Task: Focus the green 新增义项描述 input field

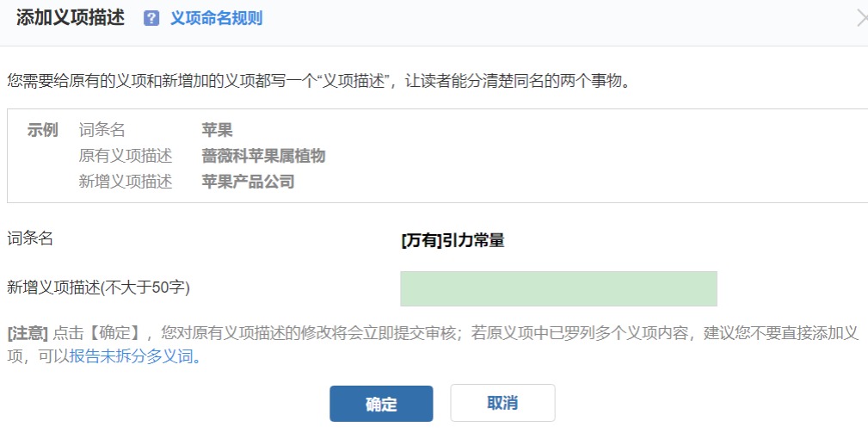Action: 558,288
